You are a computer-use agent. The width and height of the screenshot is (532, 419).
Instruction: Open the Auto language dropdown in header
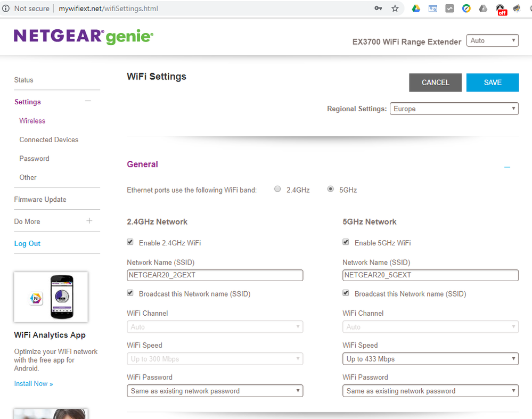[493, 40]
